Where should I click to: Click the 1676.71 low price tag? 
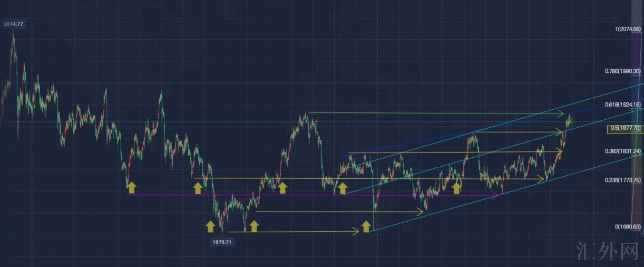pyautogui.click(x=222, y=241)
